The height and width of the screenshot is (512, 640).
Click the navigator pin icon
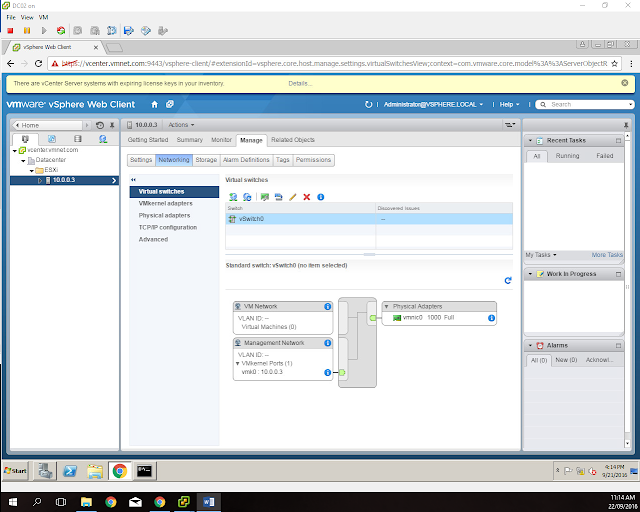coord(112,125)
